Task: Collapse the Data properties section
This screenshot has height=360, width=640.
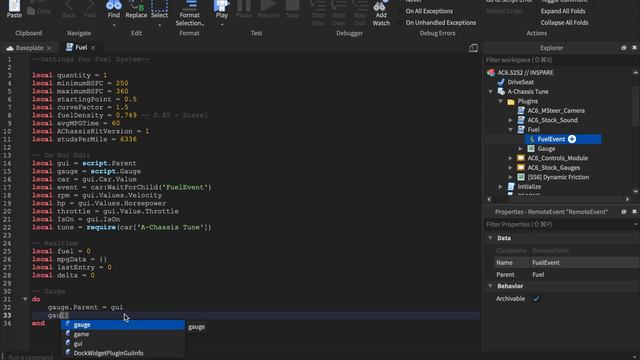Action: 491,238
